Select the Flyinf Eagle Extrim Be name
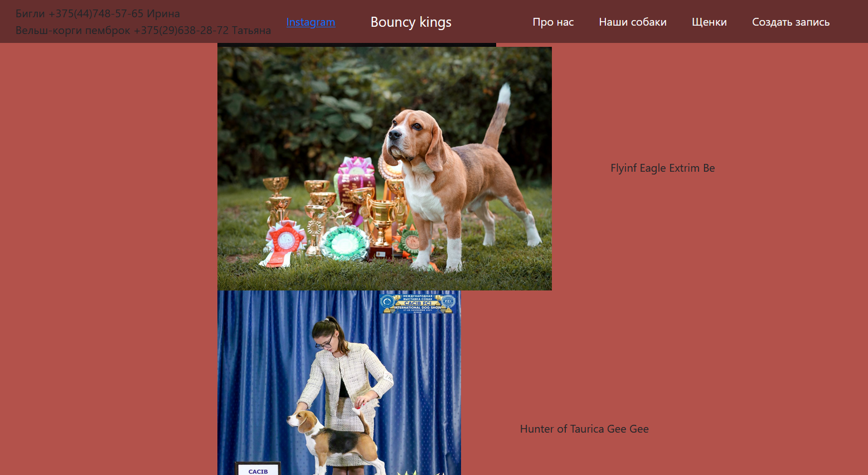 pyautogui.click(x=662, y=168)
